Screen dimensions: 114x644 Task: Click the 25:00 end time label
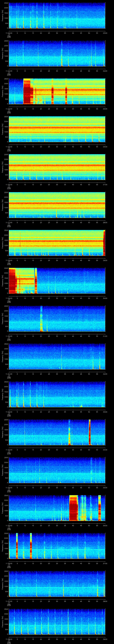105,109
